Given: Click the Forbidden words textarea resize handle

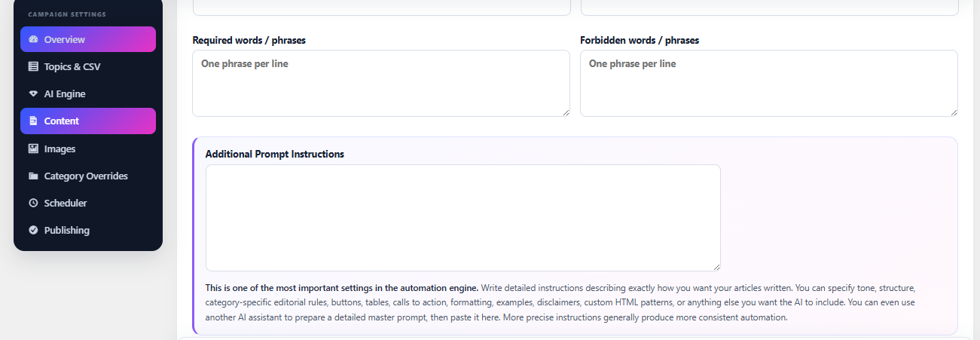Looking at the screenshot, I should 953,112.
